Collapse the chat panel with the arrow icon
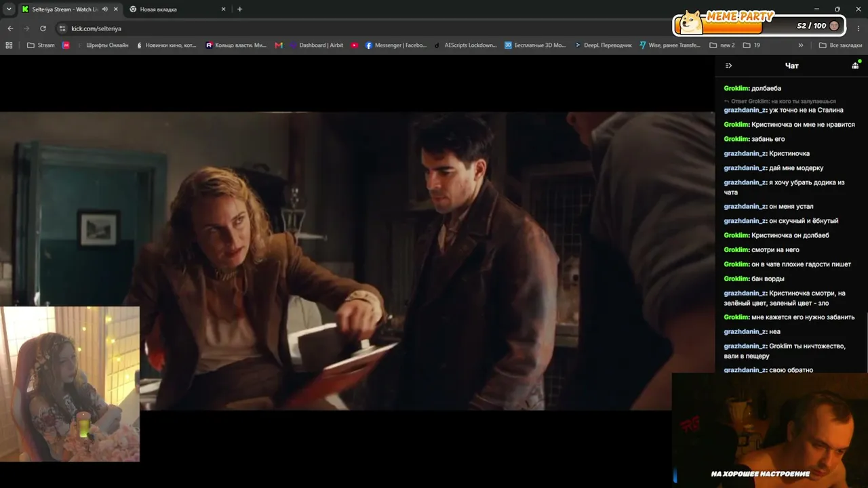The image size is (868, 488). (x=728, y=66)
